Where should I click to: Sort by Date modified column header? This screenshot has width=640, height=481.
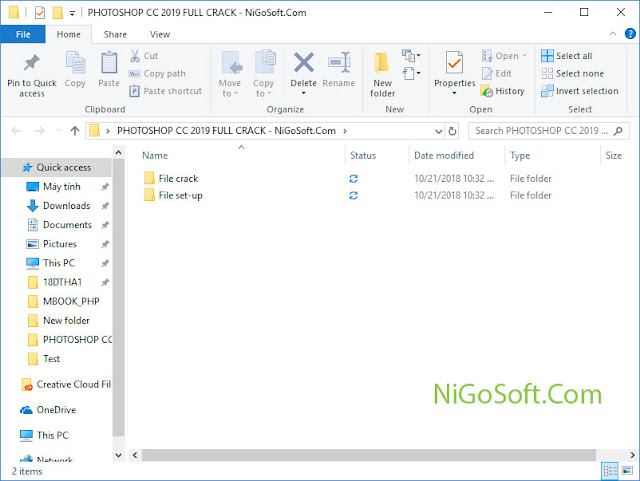tap(444, 156)
